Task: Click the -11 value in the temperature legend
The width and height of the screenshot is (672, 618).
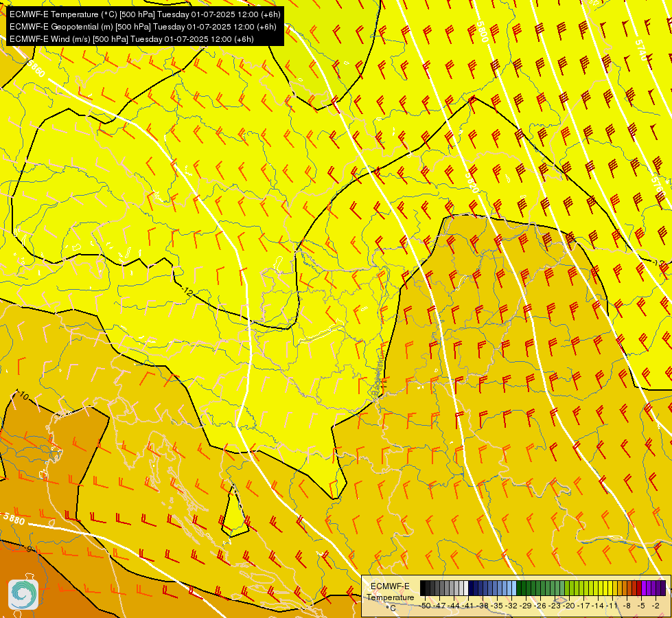Action: [612, 606]
